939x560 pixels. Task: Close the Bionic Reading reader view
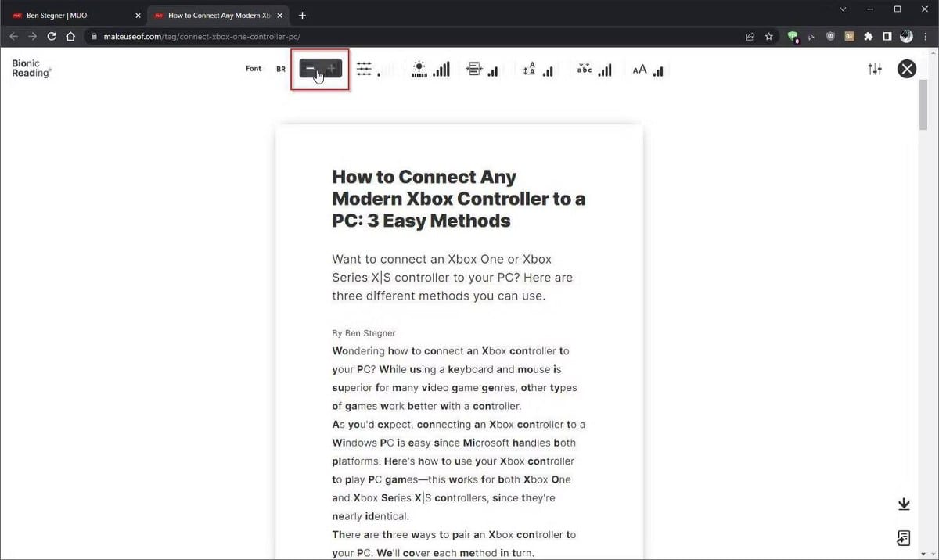[x=906, y=70]
